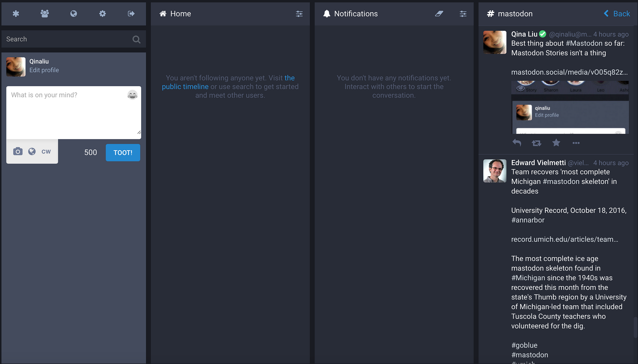Click the What is on your mind input field
This screenshot has width=638, height=364.
pyautogui.click(x=73, y=112)
